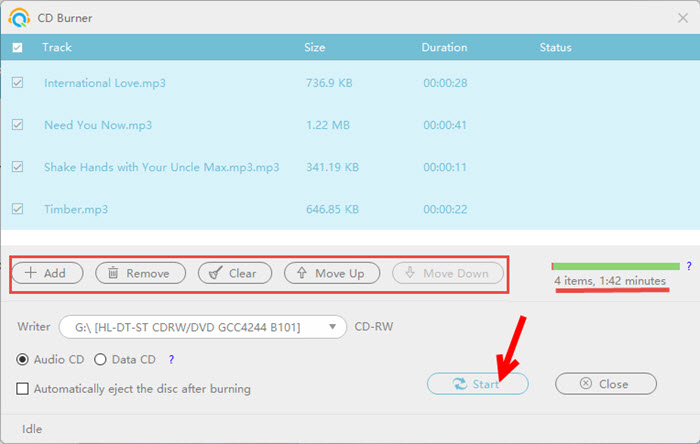Click the trash icon on Remove button
The image size is (700, 444).
pyautogui.click(x=114, y=273)
